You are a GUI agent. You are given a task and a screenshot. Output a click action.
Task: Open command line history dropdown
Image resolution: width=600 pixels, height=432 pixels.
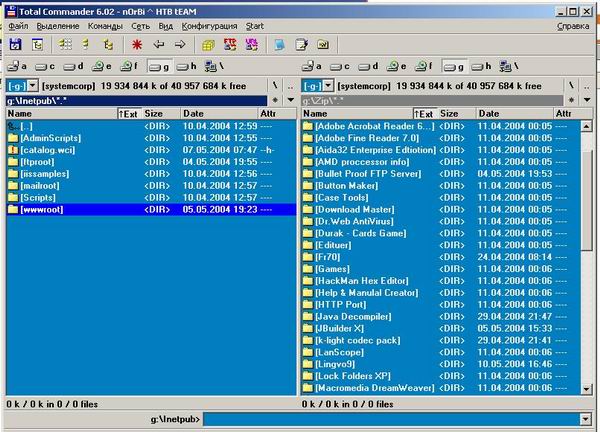click(x=585, y=419)
